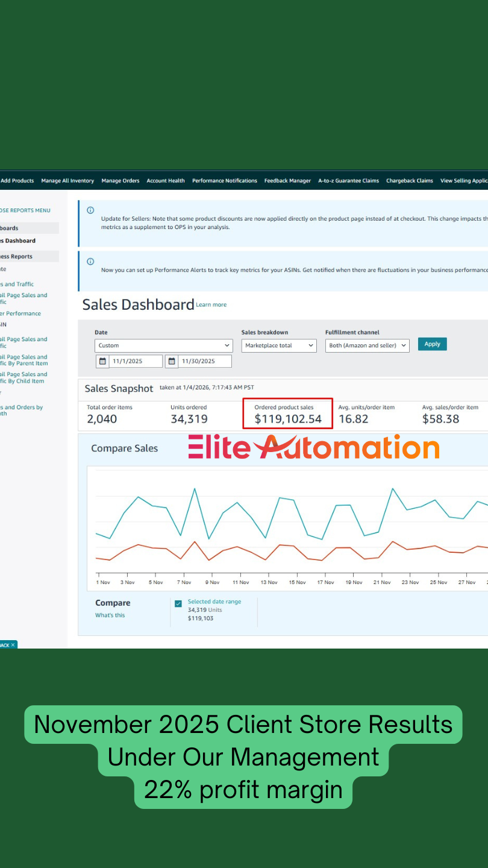Open the Fulfillment channel dropdown

[x=367, y=345]
